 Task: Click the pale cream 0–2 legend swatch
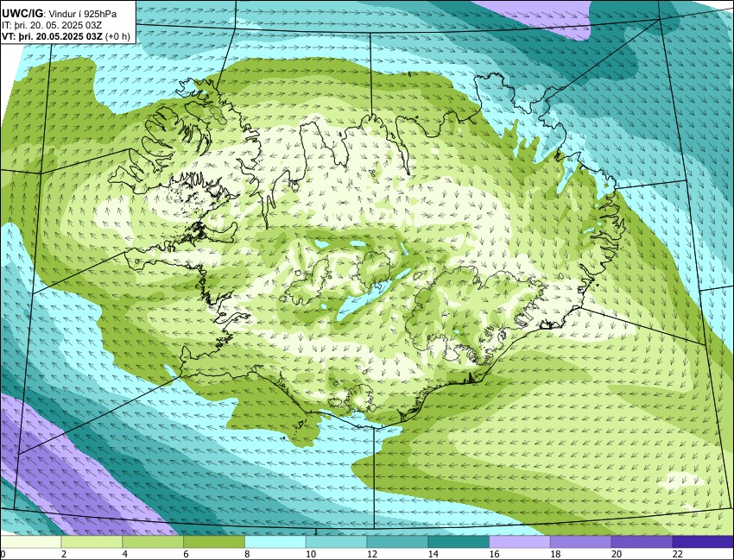[x=31, y=542]
